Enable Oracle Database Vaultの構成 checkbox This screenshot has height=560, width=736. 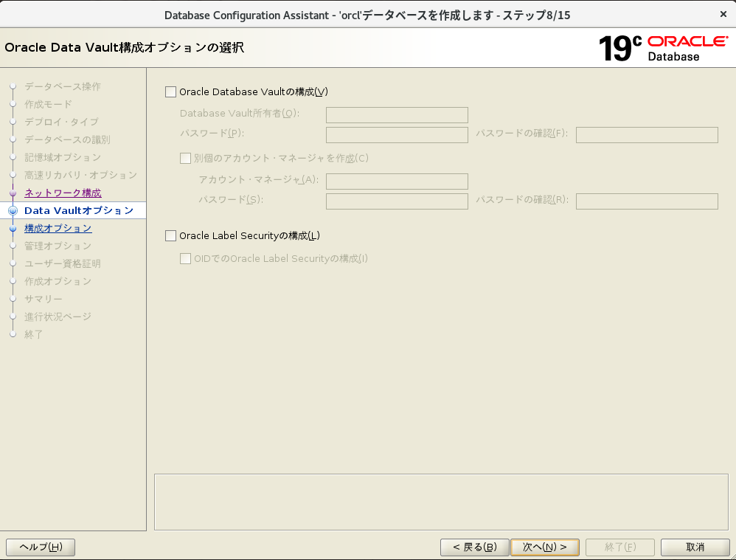coord(171,92)
